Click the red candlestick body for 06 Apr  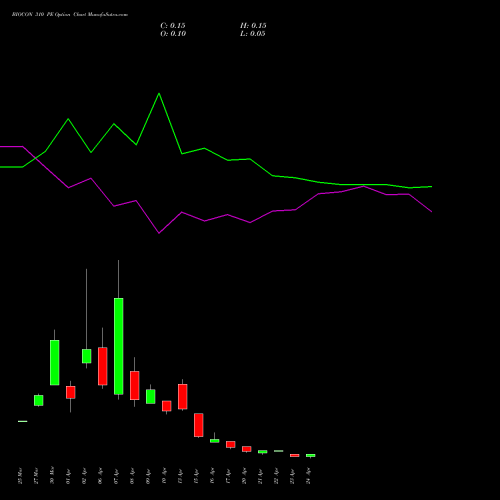click(x=103, y=366)
